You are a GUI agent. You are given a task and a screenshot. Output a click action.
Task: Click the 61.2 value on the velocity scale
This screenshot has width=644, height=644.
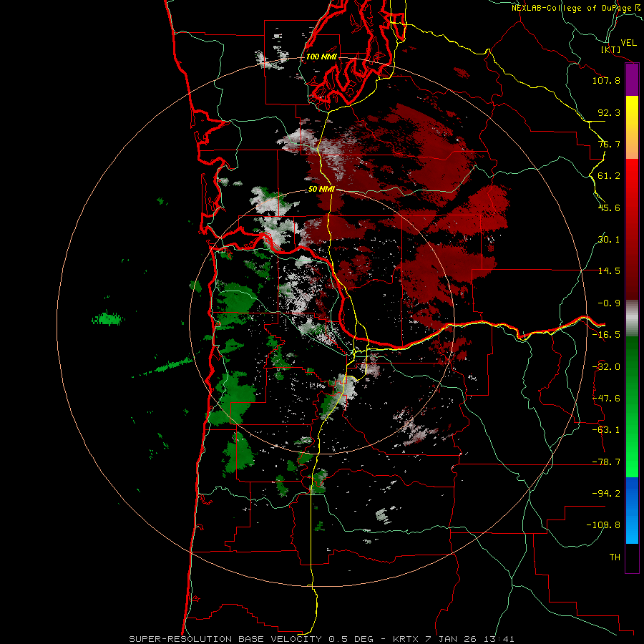tap(609, 176)
